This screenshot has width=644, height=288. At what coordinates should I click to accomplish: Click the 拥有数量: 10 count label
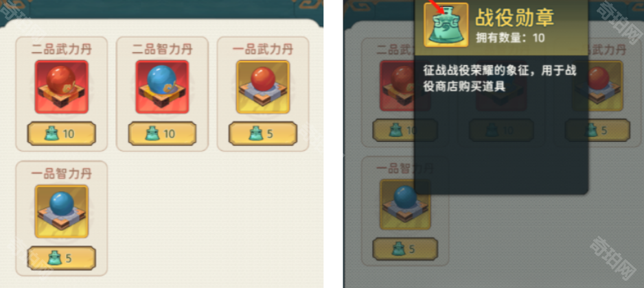click(x=510, y=38)
